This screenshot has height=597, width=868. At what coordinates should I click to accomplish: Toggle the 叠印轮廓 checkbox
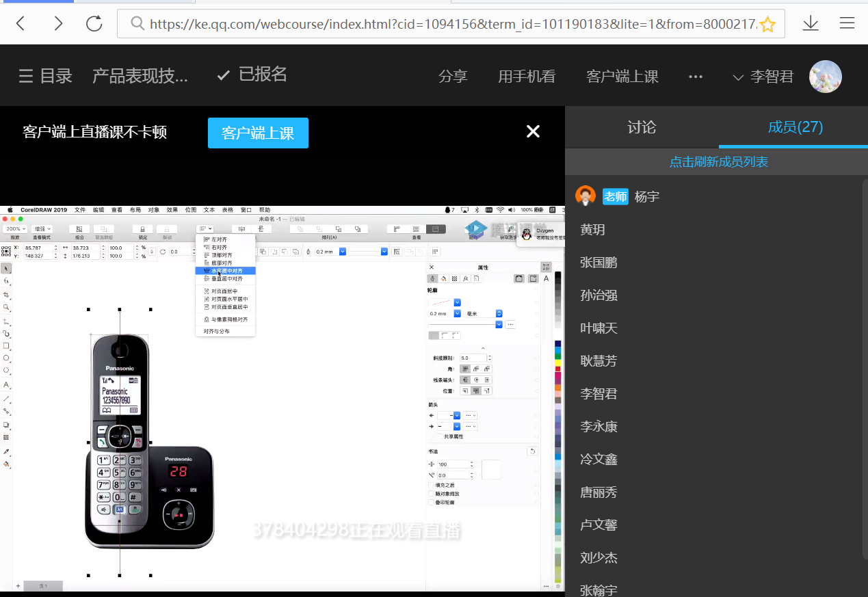click(430, 502)
